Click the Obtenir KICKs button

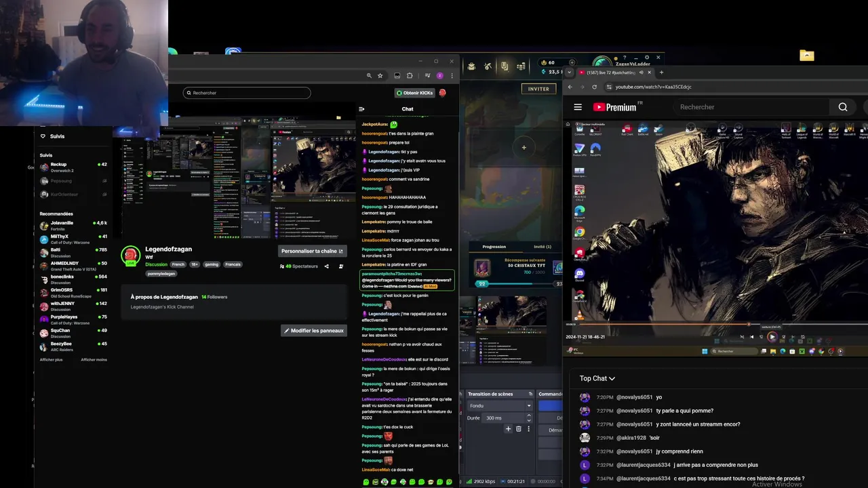tap(414, 93)
